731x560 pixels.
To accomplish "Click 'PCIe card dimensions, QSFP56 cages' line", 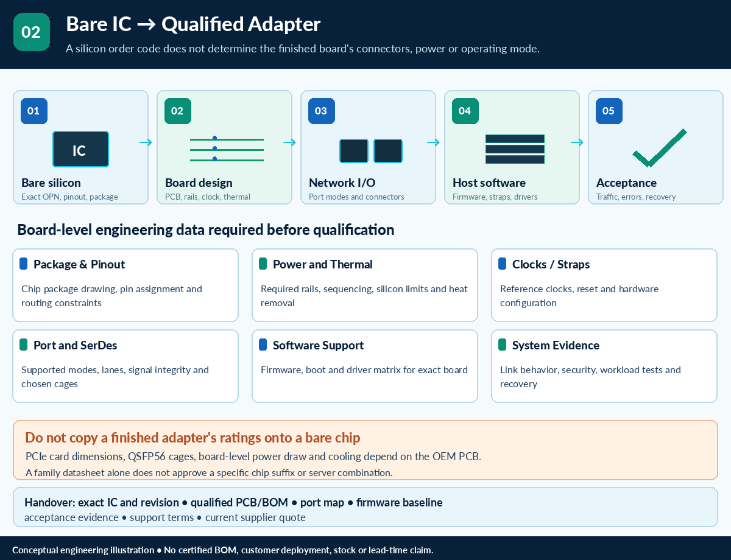I will 253,457.
